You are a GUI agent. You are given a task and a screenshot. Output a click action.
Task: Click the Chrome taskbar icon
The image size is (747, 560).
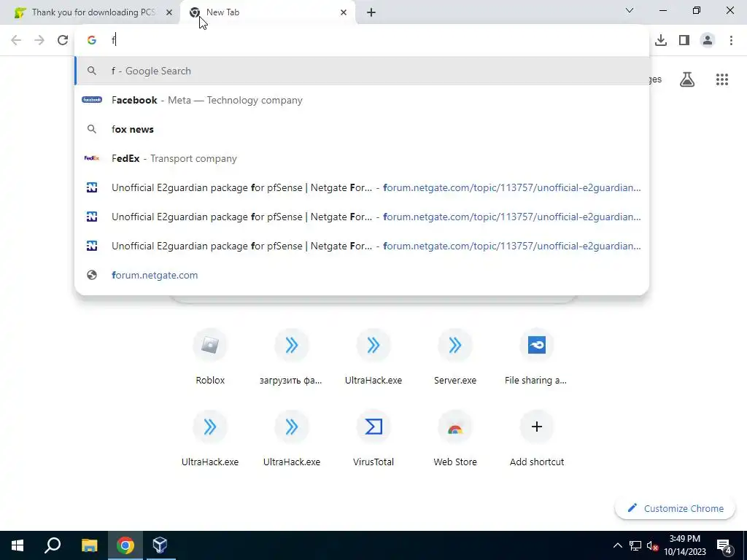(125, 545)
